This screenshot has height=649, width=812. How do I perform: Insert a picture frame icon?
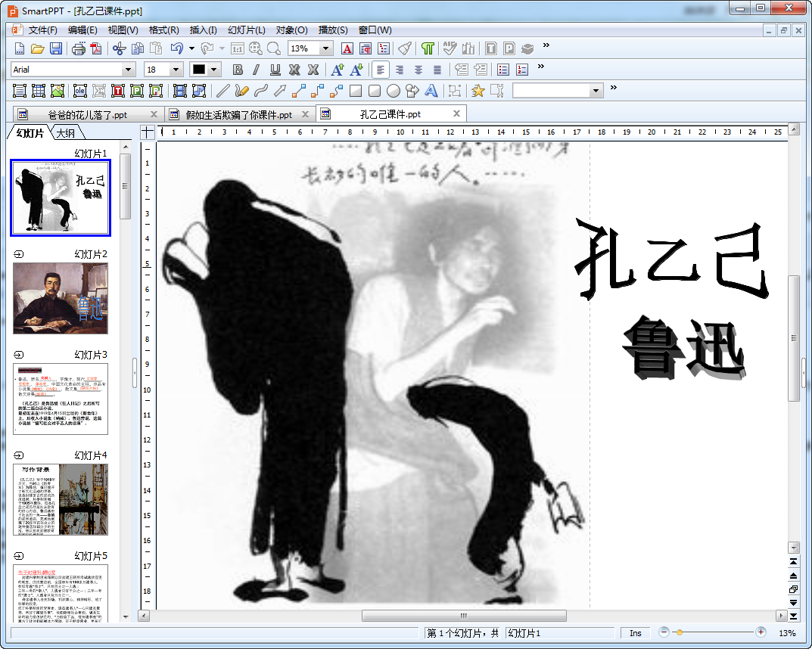click(x=58, y=91)
